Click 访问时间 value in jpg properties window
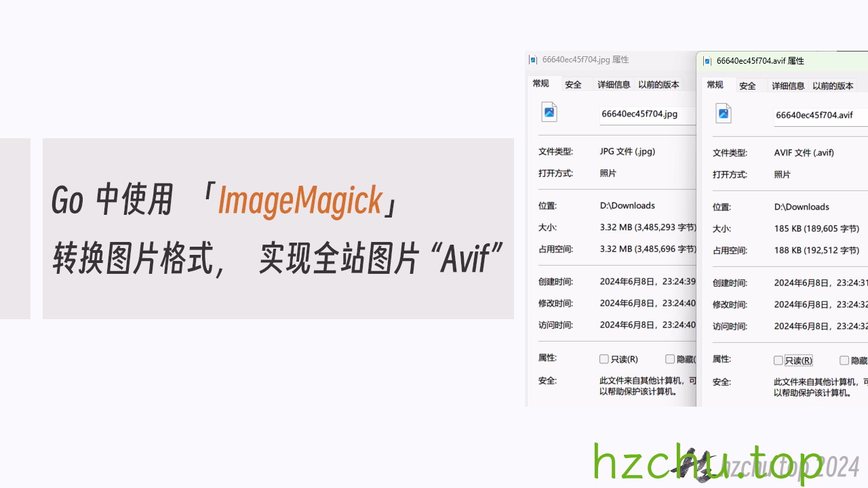 pyautogui.click(x=648, y=325)
